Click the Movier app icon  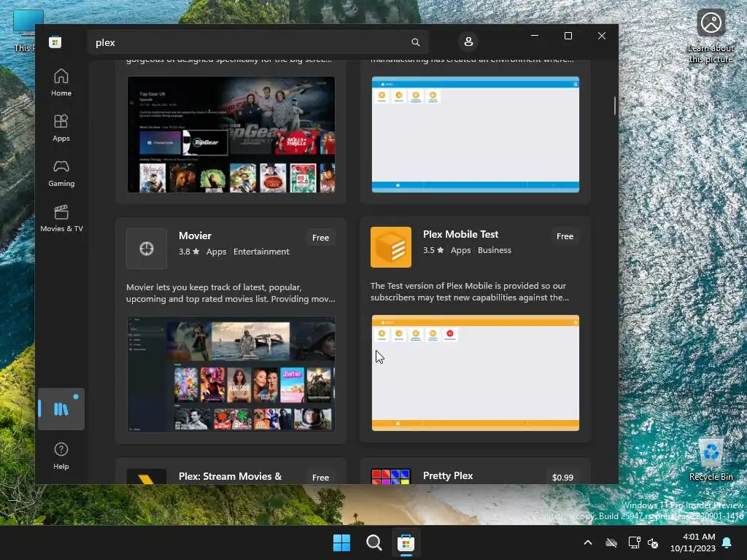click(x=146, y=249)
